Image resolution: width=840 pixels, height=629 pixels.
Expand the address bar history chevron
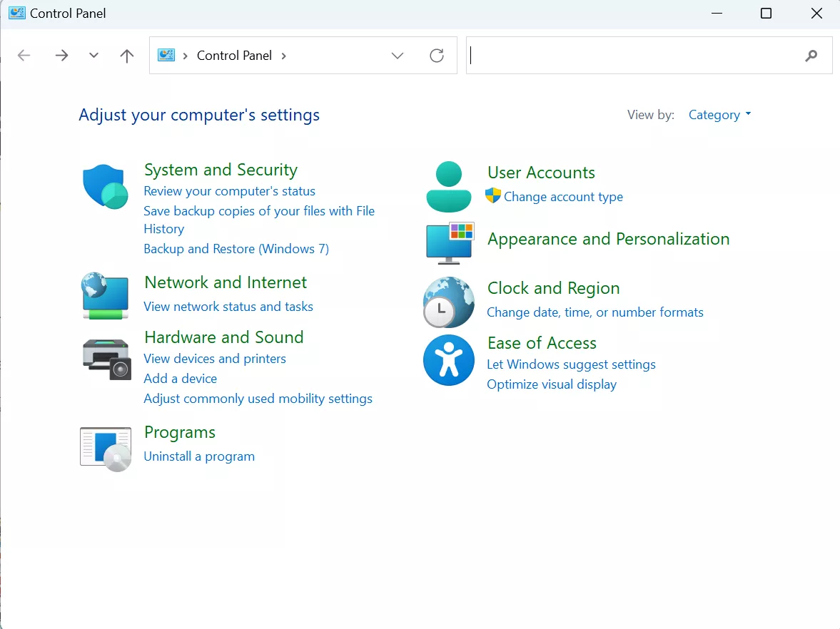click(398, 55)
